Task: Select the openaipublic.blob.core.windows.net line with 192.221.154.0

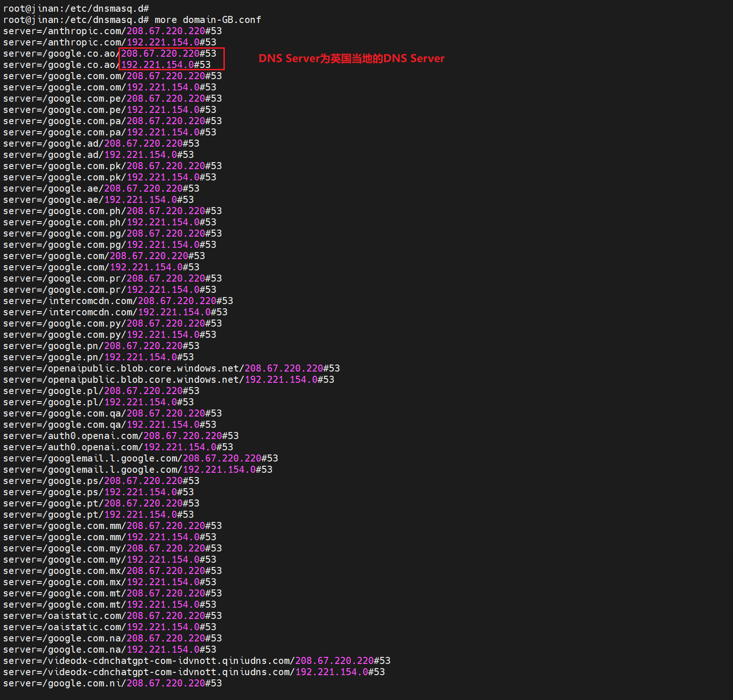Action: [169, 380]
